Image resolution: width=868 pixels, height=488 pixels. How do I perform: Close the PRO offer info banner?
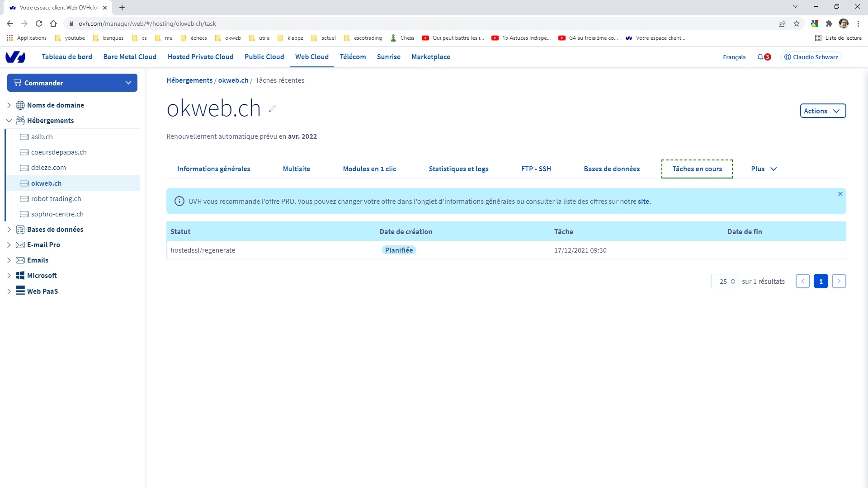pyautogui.click(x=840, y=194)
